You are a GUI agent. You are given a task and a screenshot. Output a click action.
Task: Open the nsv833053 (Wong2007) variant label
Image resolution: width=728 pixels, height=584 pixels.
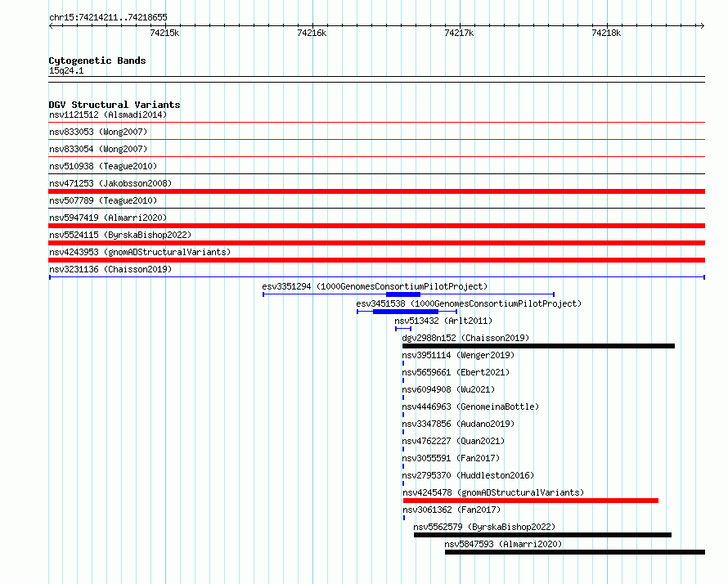tap(98, 132)
